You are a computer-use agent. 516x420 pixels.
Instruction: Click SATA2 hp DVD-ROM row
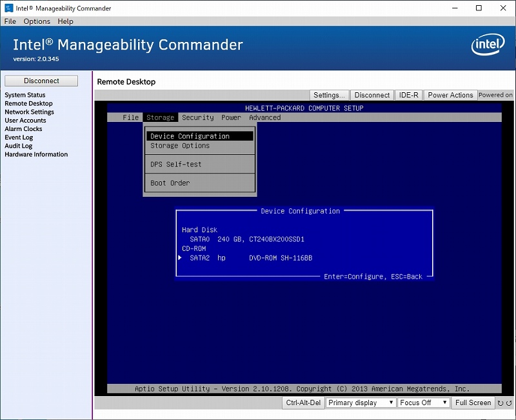(x=251, y=258)
